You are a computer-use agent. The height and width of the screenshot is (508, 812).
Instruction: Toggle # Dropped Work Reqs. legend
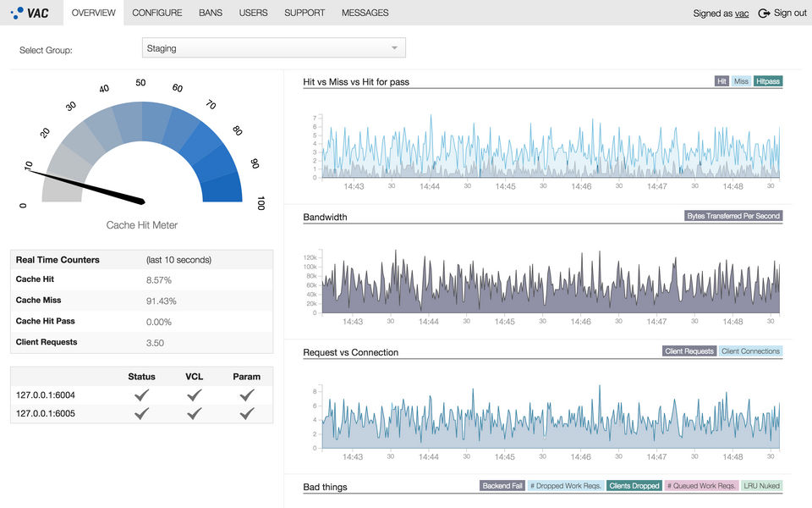click(x=566, y=486)
